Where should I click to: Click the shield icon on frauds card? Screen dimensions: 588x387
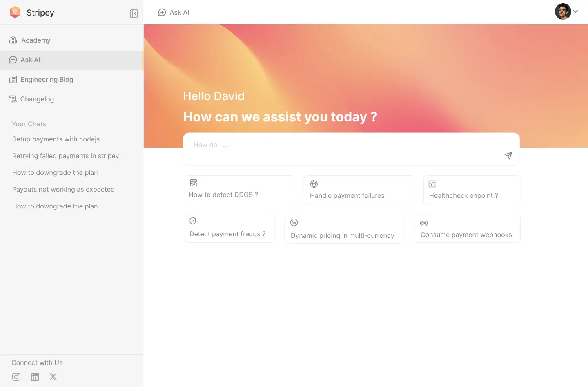[x=193, y=221]
